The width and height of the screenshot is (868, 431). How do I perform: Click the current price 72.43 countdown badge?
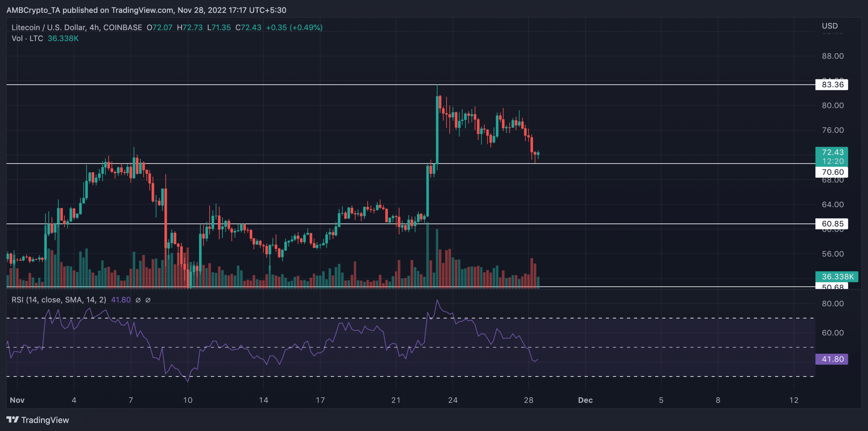(831, 157)
